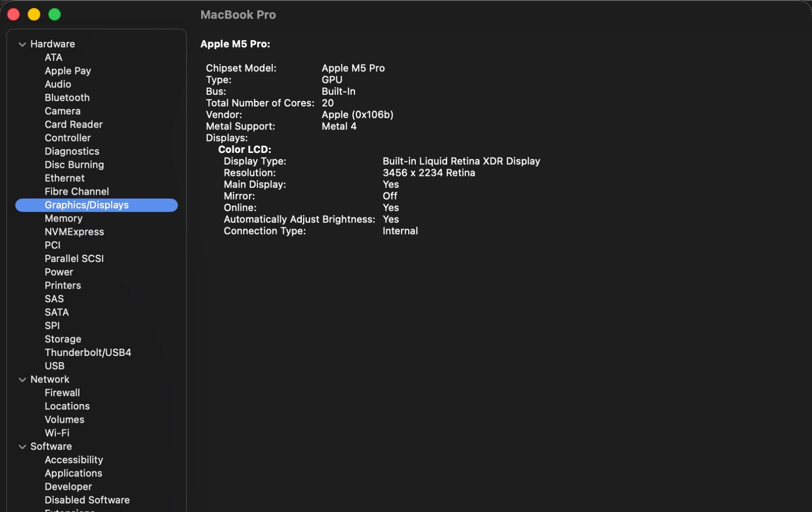Open the Volumes entry
Image resolution: width=812 pixels, height=512 pixels.
point(65,420)
